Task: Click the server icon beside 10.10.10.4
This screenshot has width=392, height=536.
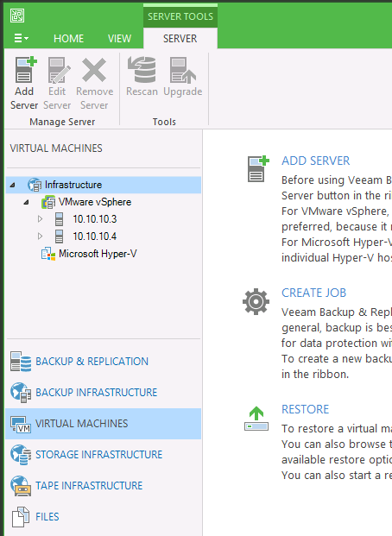Action: 59,236
